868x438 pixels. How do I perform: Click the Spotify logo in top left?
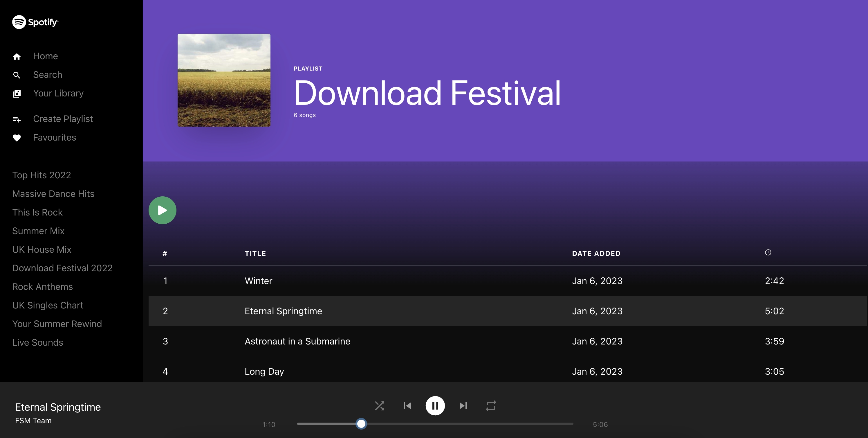click(35, 22)
